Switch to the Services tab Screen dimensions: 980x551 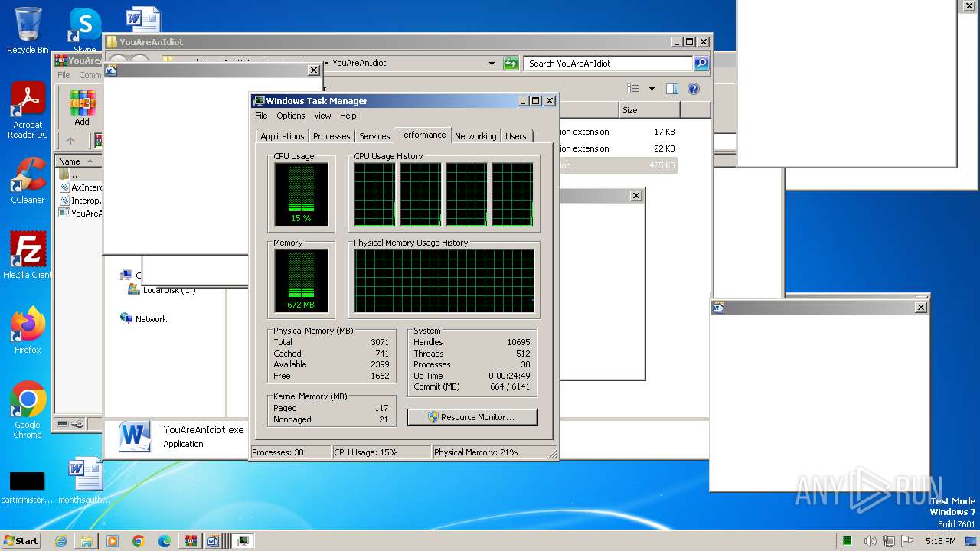point(374,136)
